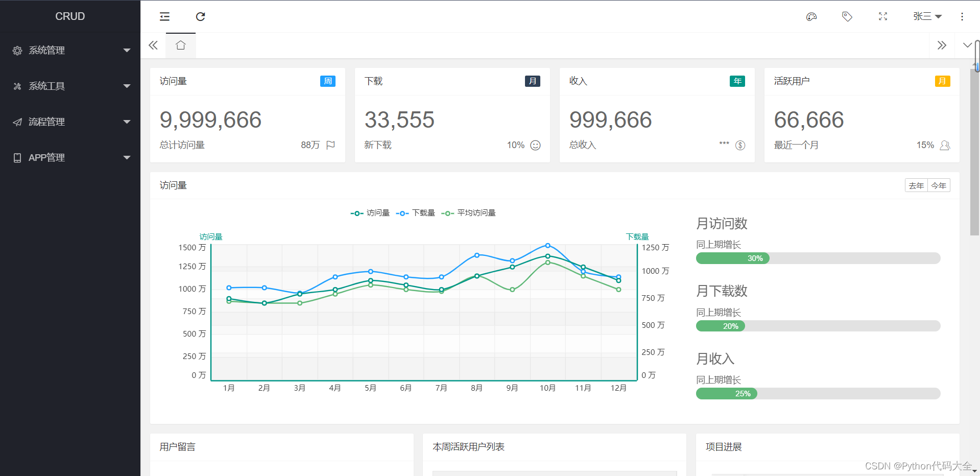Click the flag icon next to 88万
The height and width of the screenshot is (476, 980).
pos(330,145)
